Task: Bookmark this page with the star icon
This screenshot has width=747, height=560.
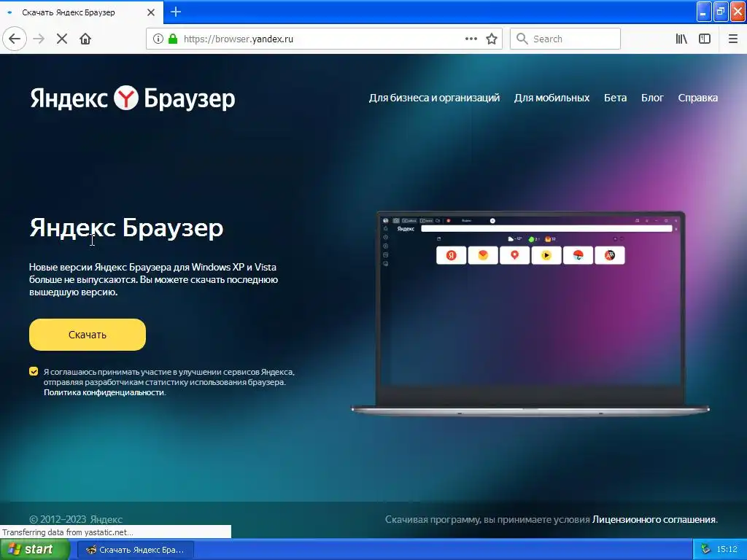Action: pyautogui.click(x=492, y=39)
